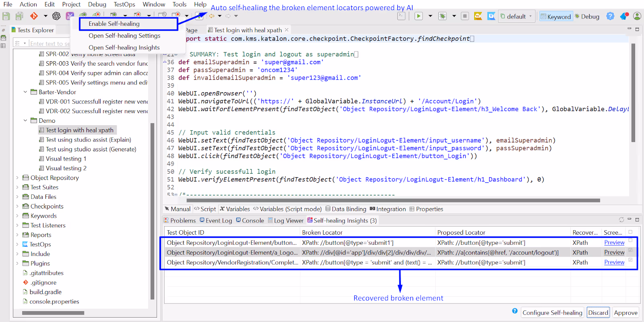The image size is (644, 322).
Task: Select Visual testing 2 test case
Action: click(66, 168)
